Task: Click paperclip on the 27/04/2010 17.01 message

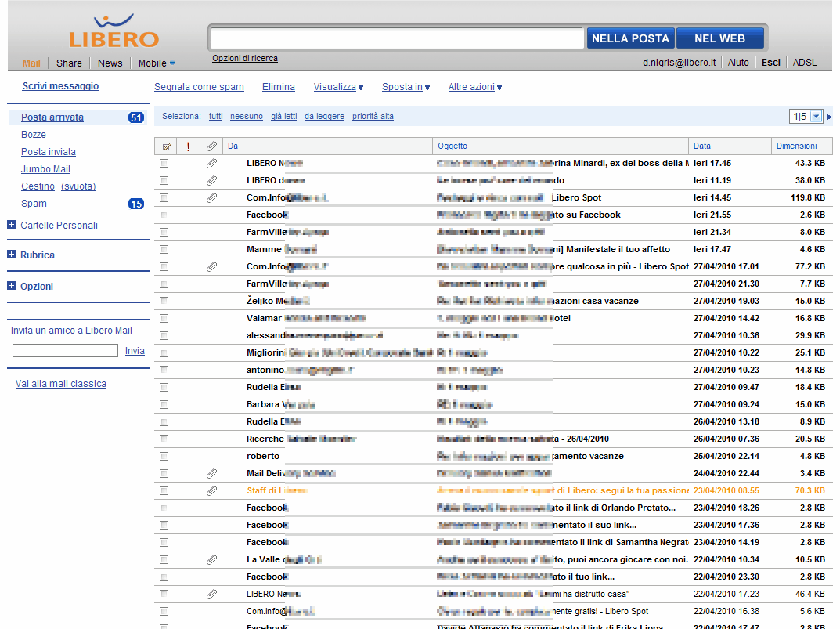Action: (x=211, y=266)
